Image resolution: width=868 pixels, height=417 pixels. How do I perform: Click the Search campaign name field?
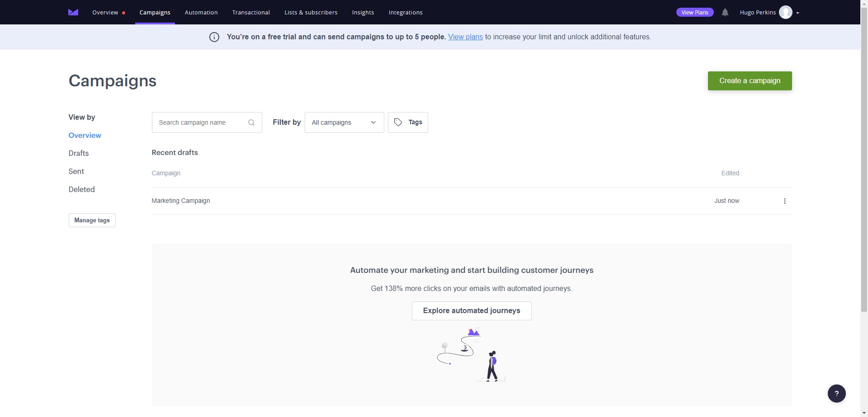point(207,122)
